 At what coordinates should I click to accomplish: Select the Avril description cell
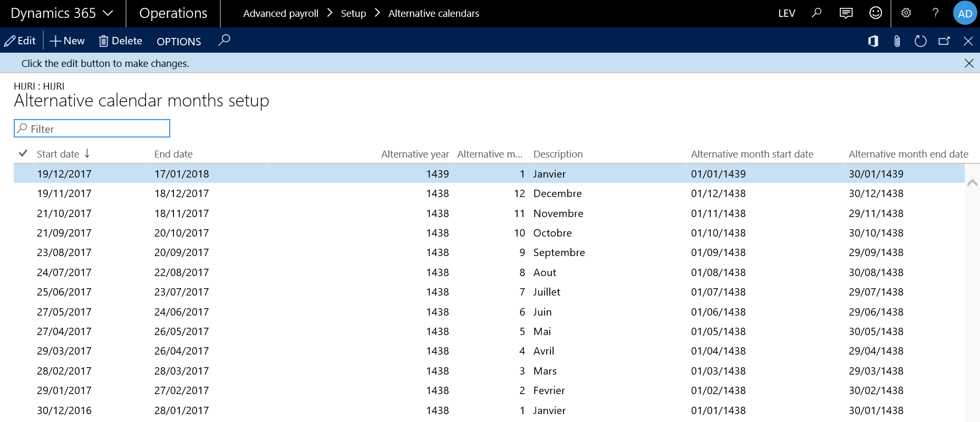544,351
